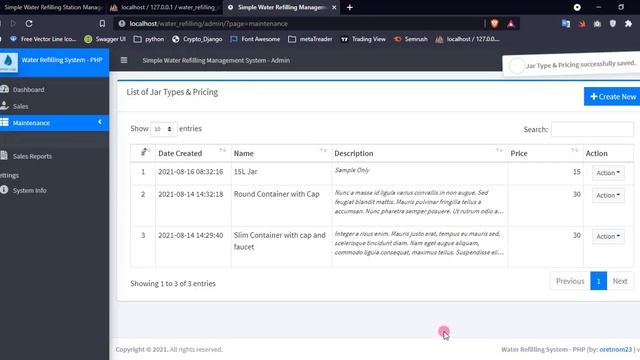This screenshot has width=640, height=360.
Task: Open the show entries count dropdown
Action: click(x=163, y=129)
